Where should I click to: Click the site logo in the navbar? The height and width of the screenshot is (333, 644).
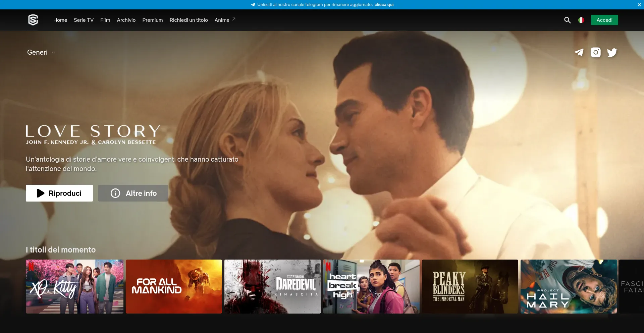click(33, 20)
